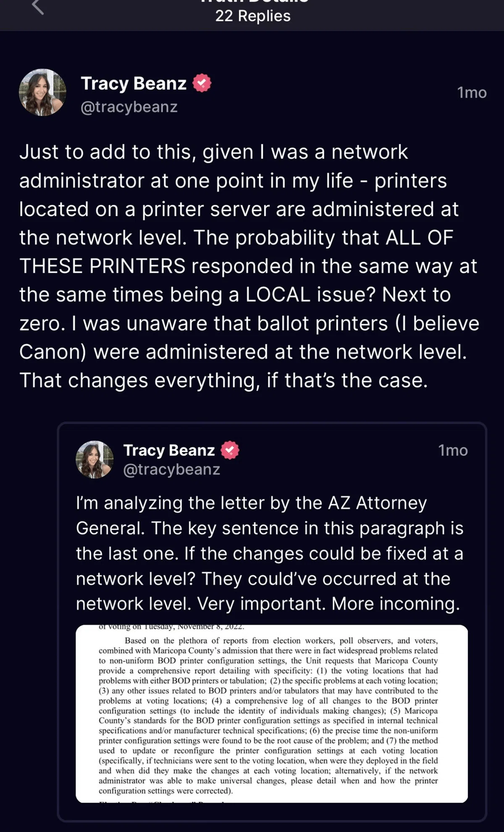Tap the verified badge beside main post's Tracy Beanz
The width and height of the screenshot is (504, 832).
[x=202, y=83]
